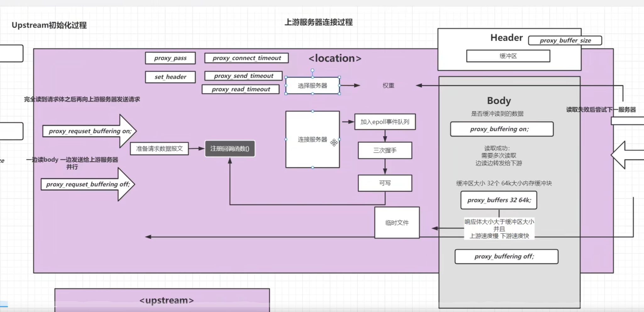The image size is (644, 312).
Task: Select the 准备请求数据报文 box
Action: (x=159, y=149)
